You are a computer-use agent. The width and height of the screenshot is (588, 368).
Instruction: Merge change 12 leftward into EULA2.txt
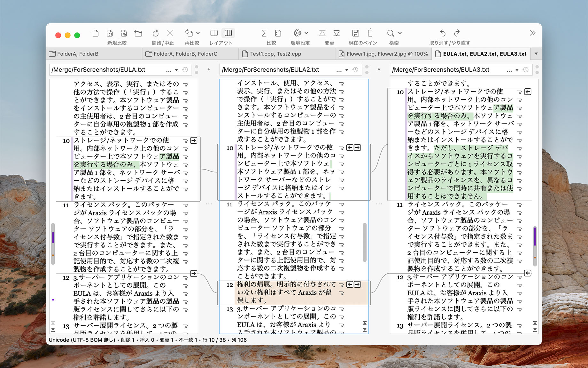tap(350, 284)
